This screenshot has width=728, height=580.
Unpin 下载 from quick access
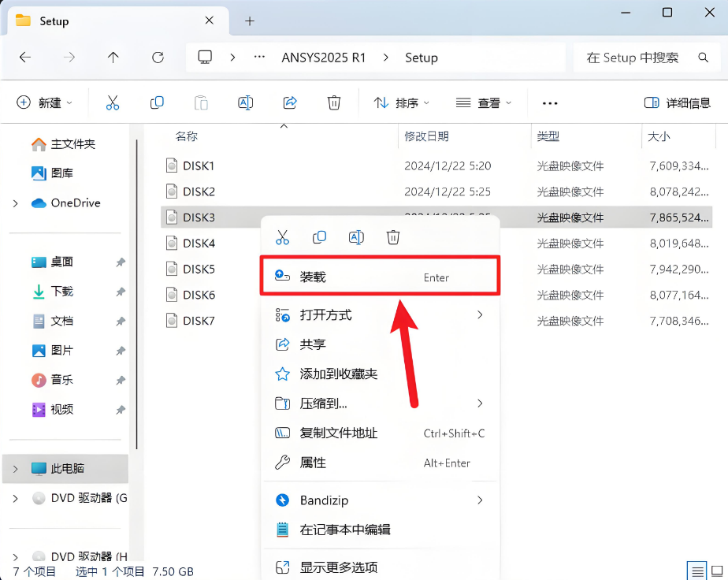tap(121, 292)
